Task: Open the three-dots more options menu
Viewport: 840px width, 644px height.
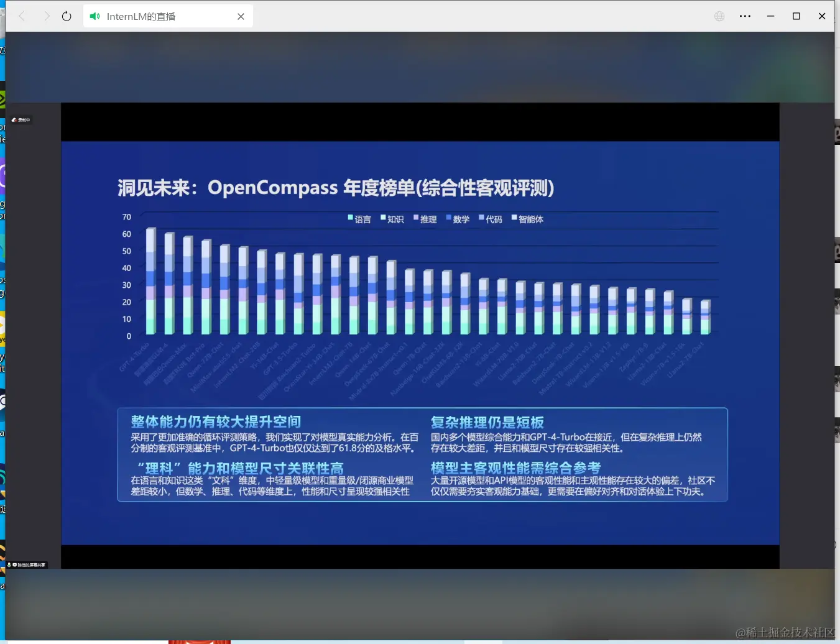Action: pyautogui.click(x=745, y=16)
